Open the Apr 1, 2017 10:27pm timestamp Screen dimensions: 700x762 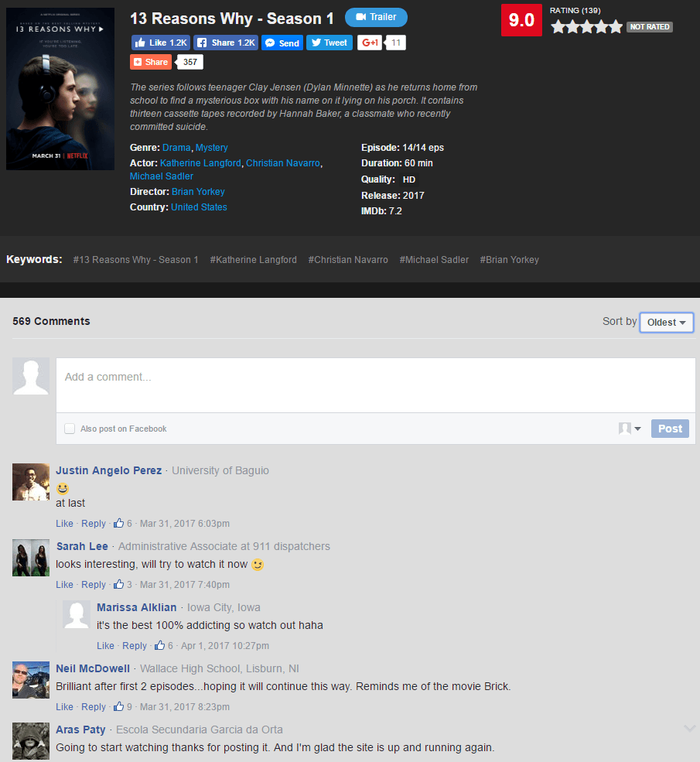click(x=225, y=646)
